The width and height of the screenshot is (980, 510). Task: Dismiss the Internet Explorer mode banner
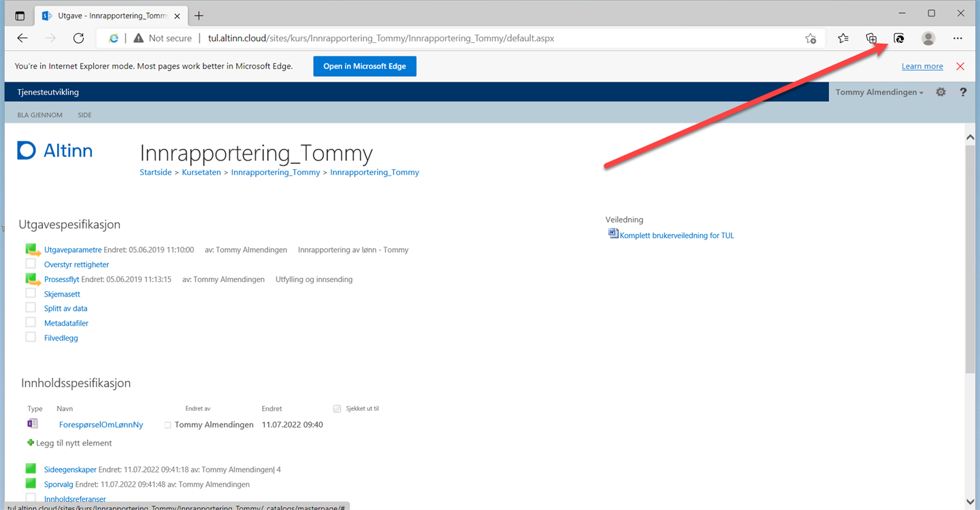tap(960, 66)
